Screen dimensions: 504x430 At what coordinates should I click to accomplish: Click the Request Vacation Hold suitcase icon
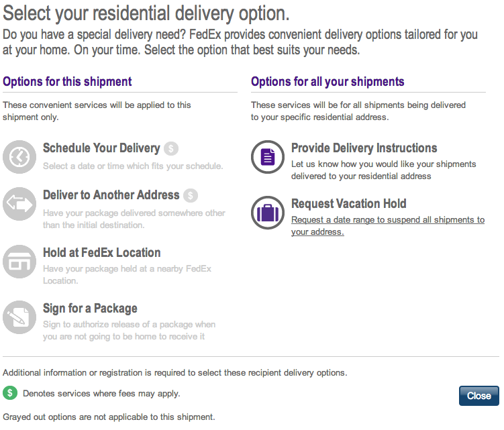click(268, 213)
